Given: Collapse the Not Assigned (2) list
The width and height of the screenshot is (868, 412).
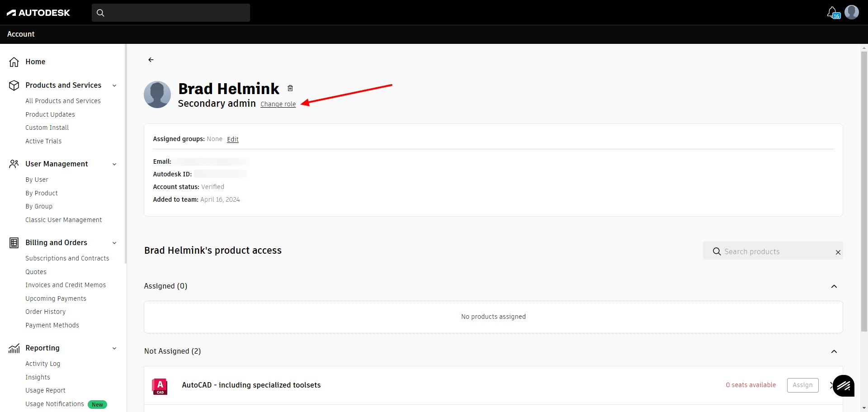Looking at the screenshot, I should (834, 351).
